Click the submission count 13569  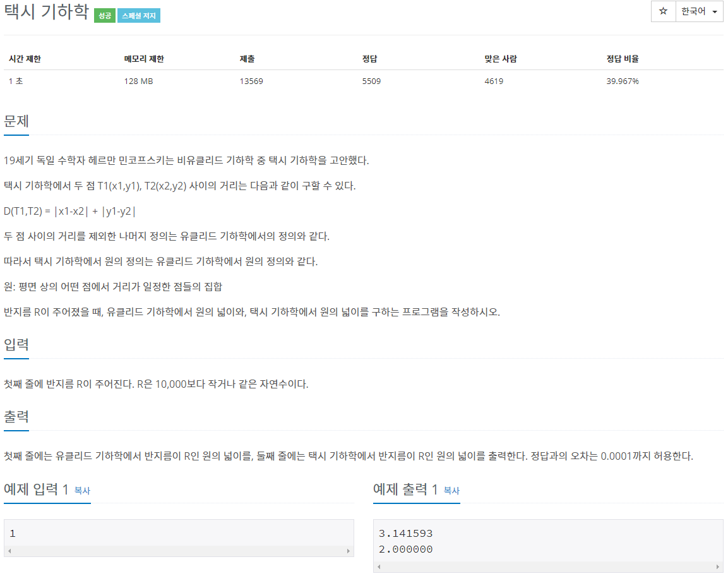(251, 81)
